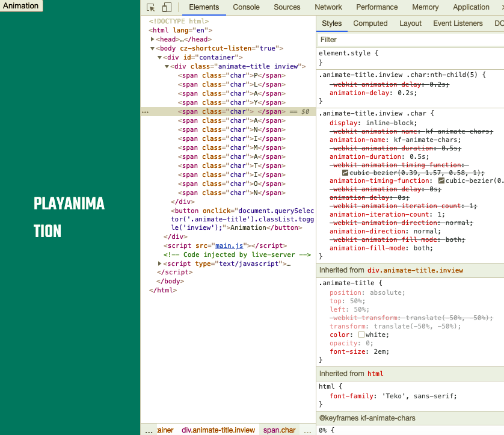Click the animation-duration 0.5s value
The height and width of the screenshot is (435, 504).
click(x=417, y=157)
